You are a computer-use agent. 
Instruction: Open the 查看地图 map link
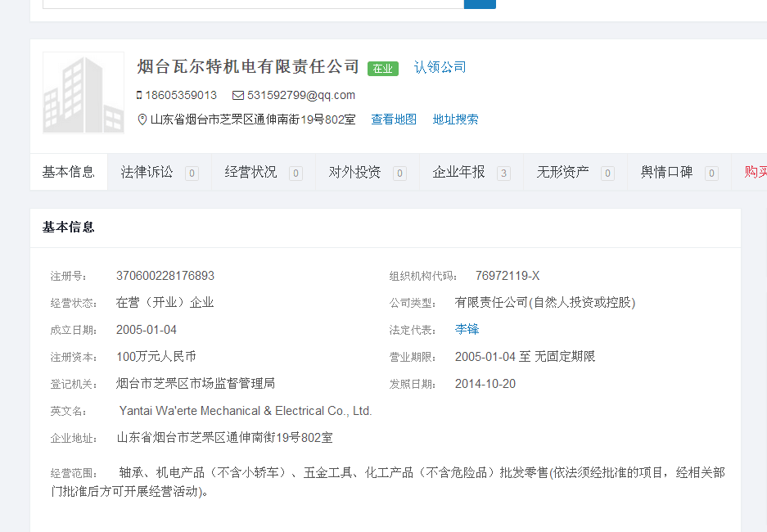pyautogui.click(x=394, y=119)
